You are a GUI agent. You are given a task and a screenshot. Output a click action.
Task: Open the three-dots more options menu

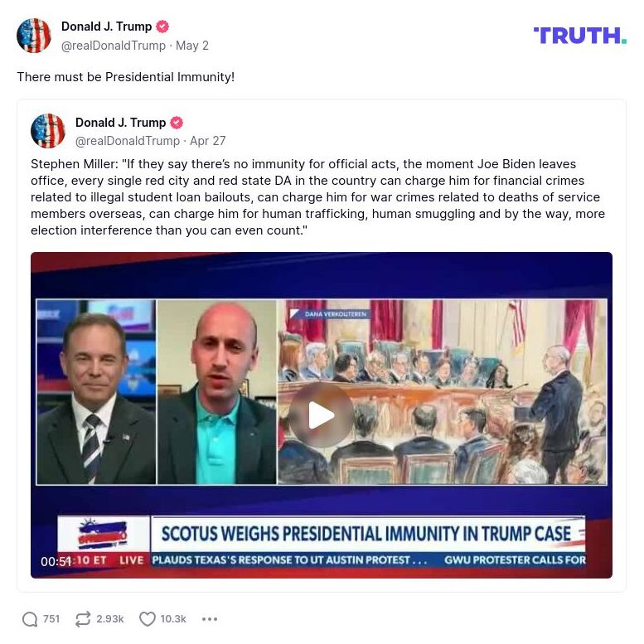point(210,619)
